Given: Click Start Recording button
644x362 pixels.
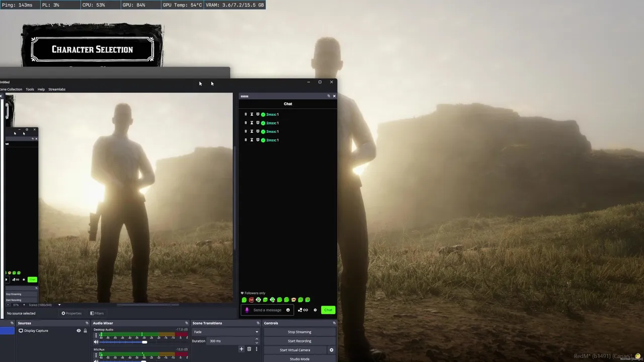Looking at the screenshot, I should point(299,341).
